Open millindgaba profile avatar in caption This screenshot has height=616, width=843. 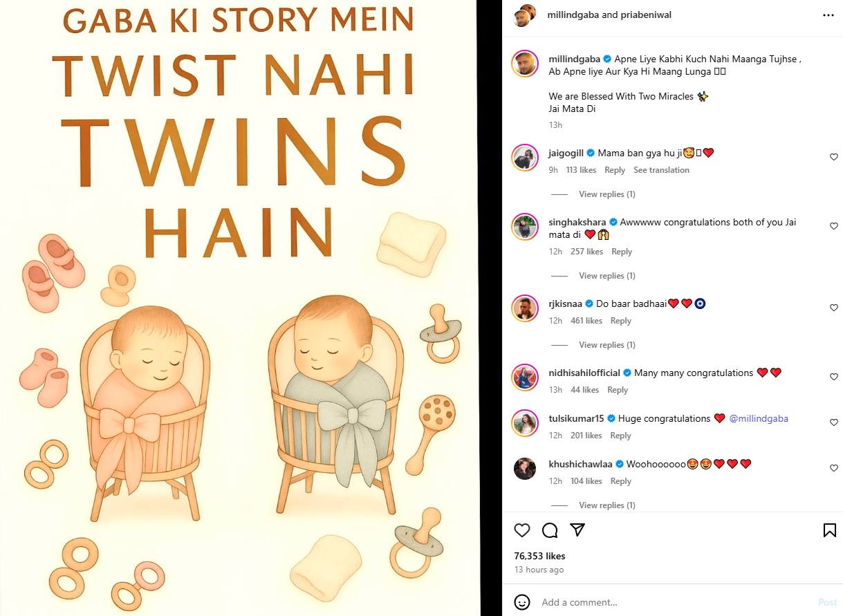[525, 64]
